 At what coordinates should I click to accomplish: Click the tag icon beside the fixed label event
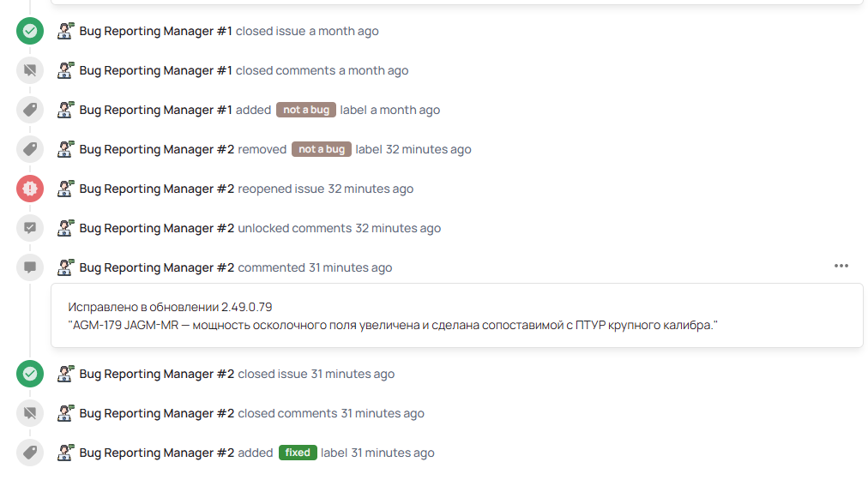(x=30, y=453)
